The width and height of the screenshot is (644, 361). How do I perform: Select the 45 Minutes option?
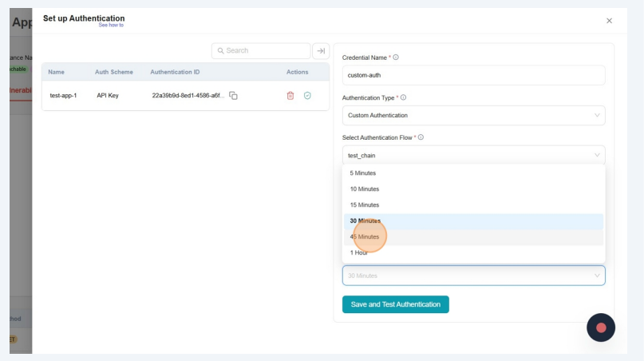point(365,237)
